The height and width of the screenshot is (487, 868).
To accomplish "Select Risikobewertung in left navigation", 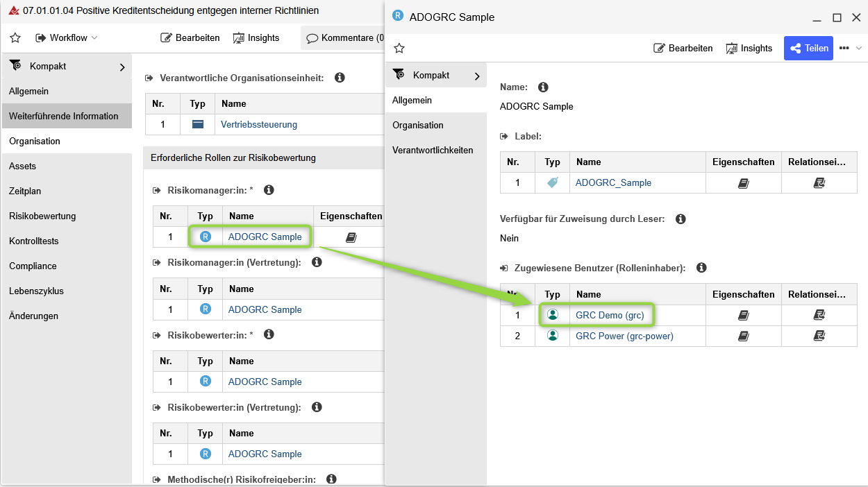I will (42, 216).
